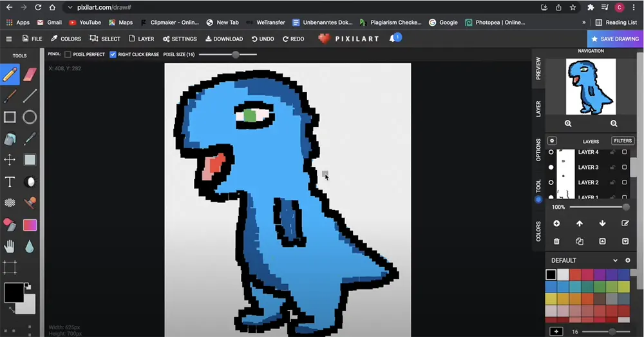The width and height of the screenshot is (644, 337).
Task: Zoom in on the navigation preview
Action: pyautogui.click(x=568, y=124)
